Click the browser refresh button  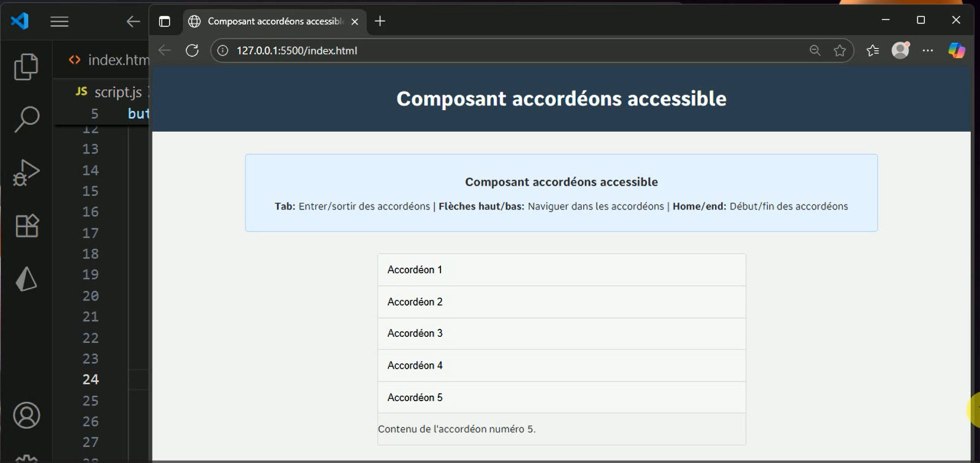[192, 50]
